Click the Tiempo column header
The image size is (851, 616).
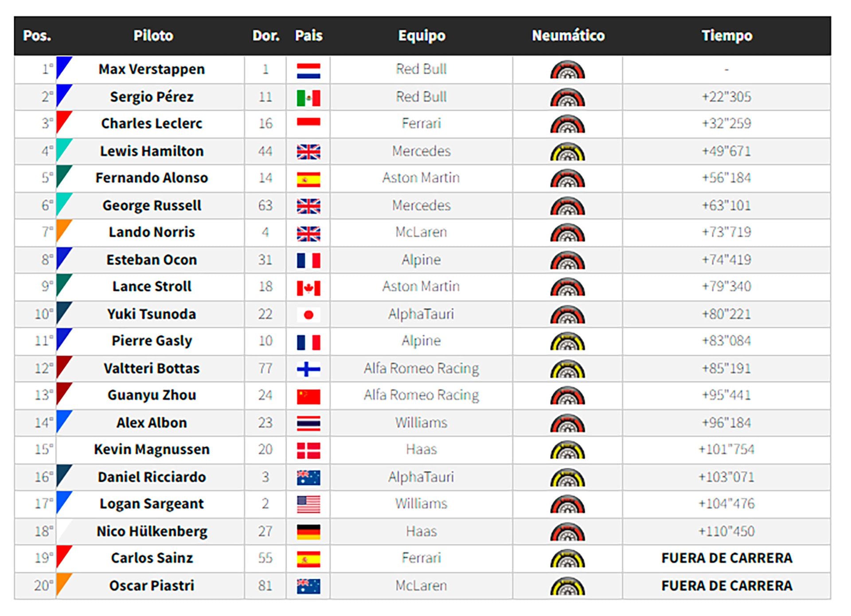[726, 35]
